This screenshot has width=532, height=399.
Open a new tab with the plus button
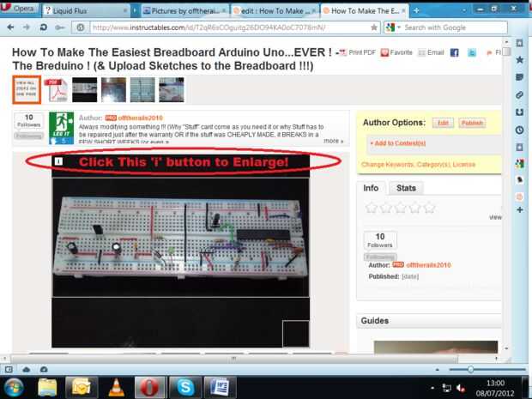(416, 11)
